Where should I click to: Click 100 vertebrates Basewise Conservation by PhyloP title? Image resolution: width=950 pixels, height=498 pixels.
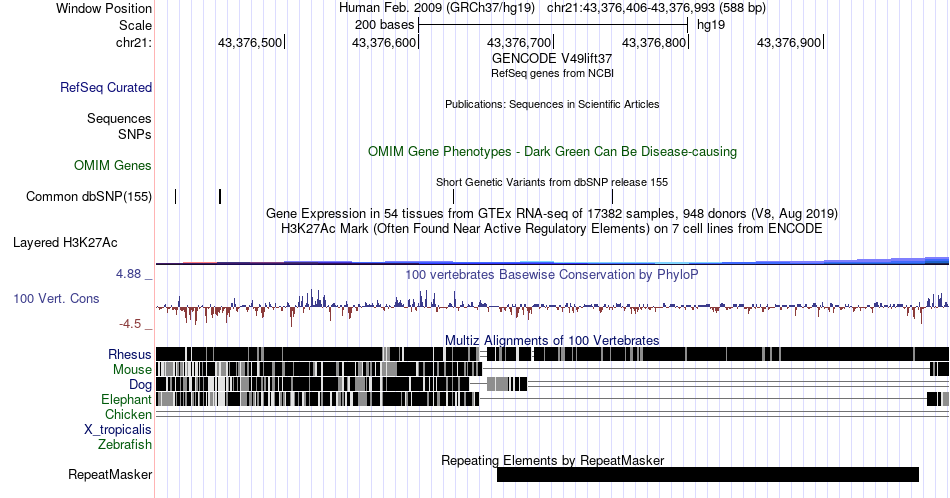(552, 274)
